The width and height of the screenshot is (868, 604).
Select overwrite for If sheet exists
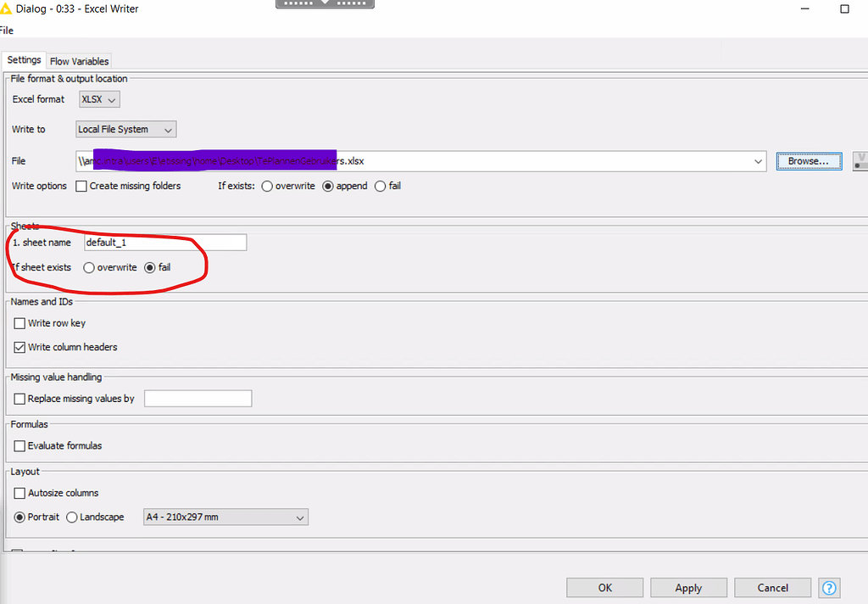coord(88,268)
